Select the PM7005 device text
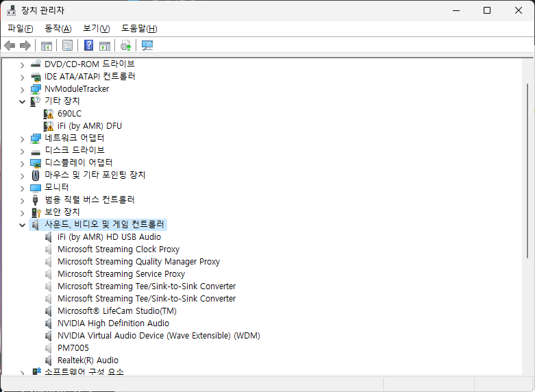Viewport: 535px width, 392px height. point(73,348)
